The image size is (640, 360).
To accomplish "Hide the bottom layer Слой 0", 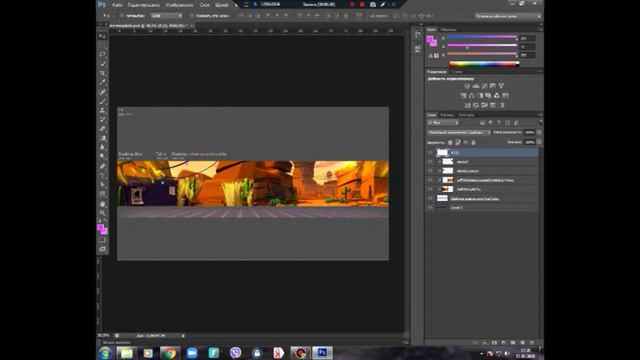I will [x=430, y=207].
